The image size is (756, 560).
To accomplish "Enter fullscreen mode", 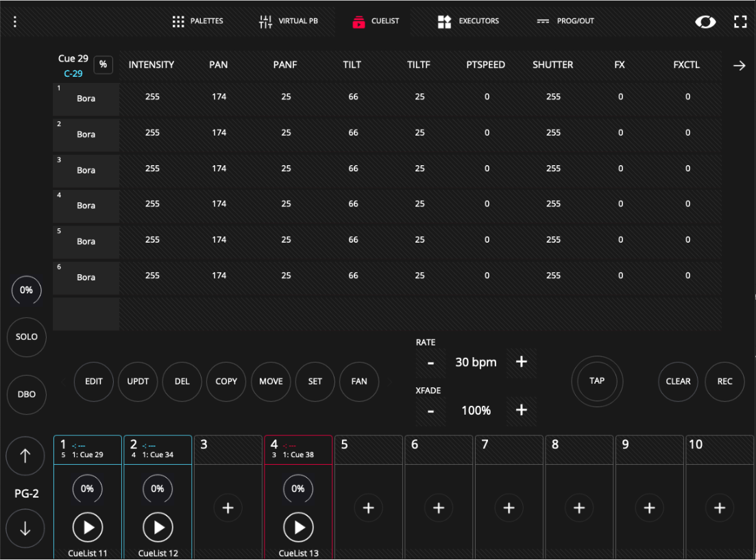I will point(740,22).
